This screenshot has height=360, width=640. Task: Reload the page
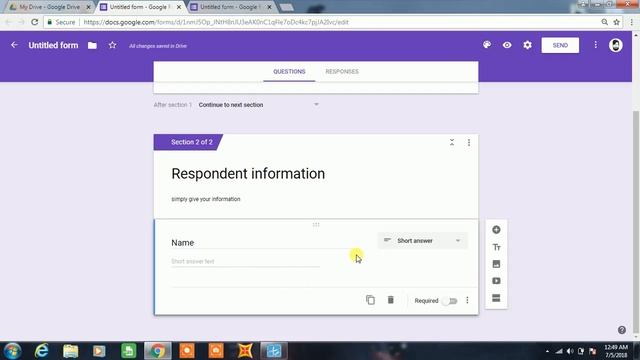34,22
